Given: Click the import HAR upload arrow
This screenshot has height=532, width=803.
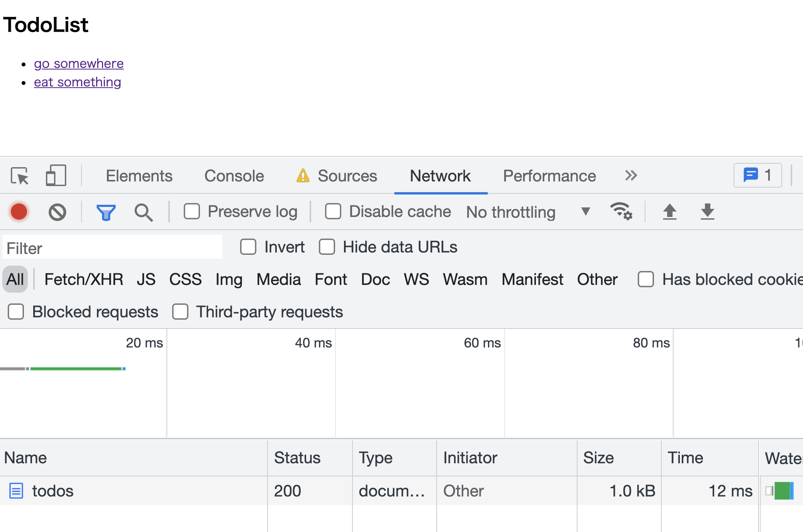Looking at the screenshot, I should (x=670, y=212).
